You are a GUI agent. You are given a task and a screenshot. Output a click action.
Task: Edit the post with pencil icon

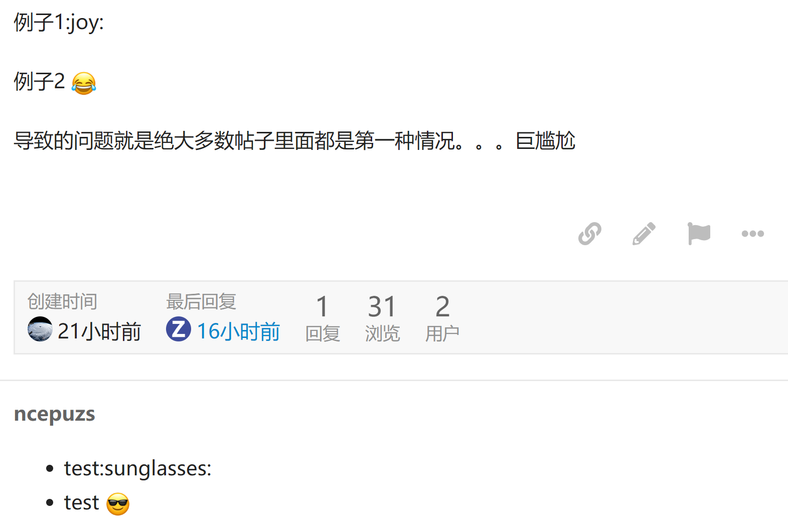click(644, 234)
